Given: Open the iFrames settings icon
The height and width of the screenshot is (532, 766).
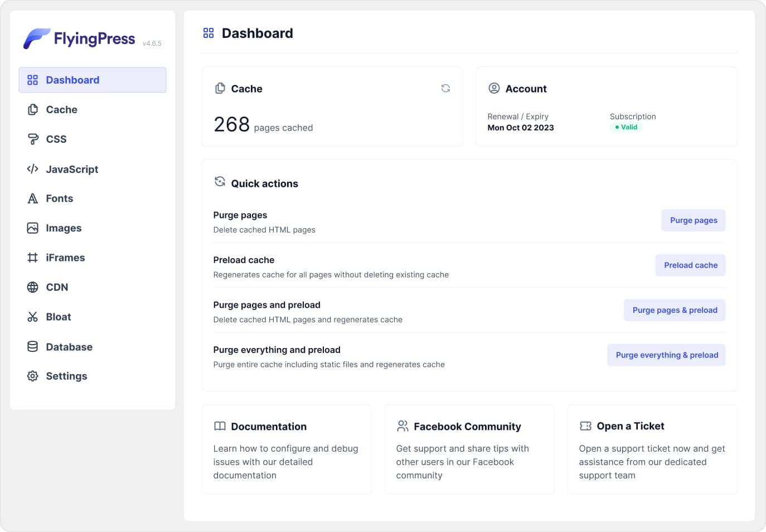Looking at the screenshot, I should 32,257.
